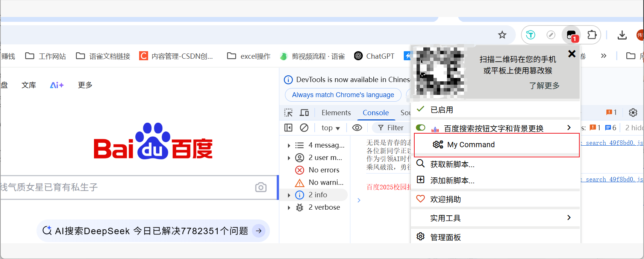Click the search icon beside 获取新脚本
644x259 pixels.
421,164
